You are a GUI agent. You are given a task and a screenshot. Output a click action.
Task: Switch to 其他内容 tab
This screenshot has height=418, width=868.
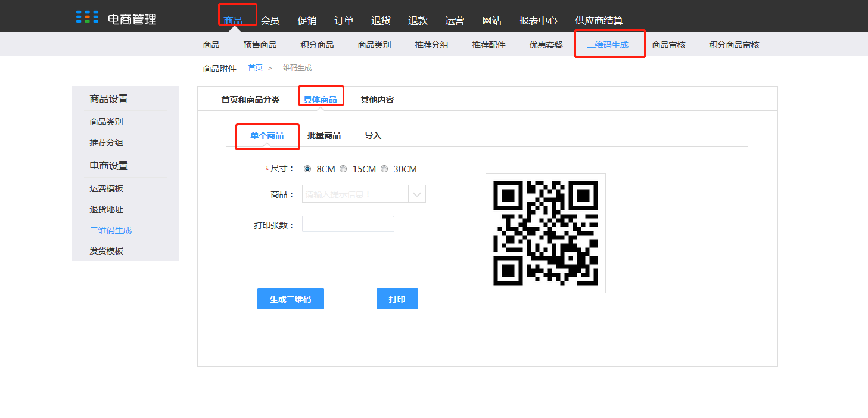pos(377,100)
